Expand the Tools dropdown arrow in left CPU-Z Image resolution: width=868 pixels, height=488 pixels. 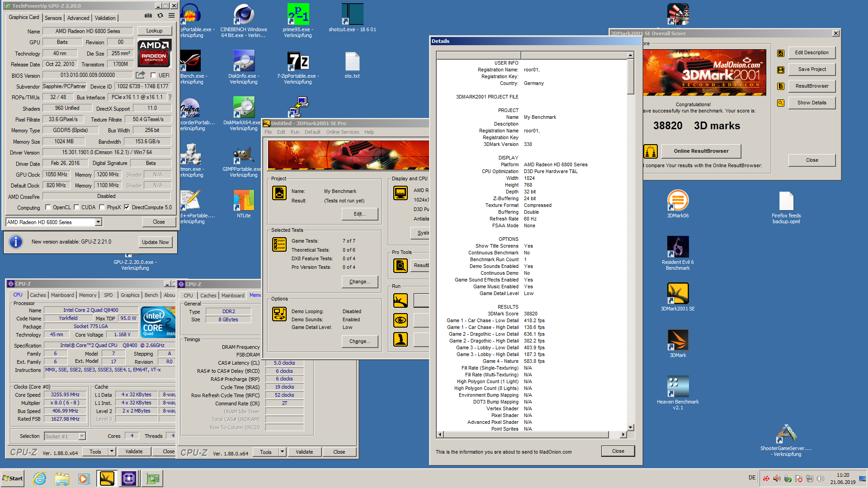112,451
